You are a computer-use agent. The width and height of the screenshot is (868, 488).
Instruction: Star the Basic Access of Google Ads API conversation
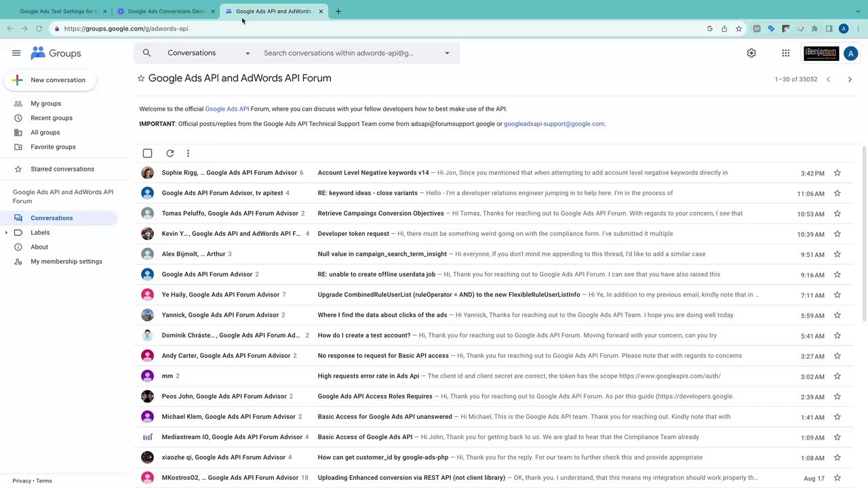837,437
